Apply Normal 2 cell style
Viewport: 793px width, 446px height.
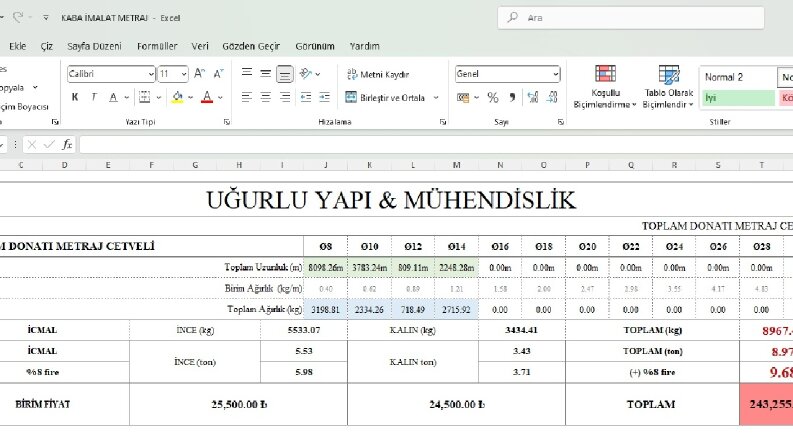(x=738, y=77)
